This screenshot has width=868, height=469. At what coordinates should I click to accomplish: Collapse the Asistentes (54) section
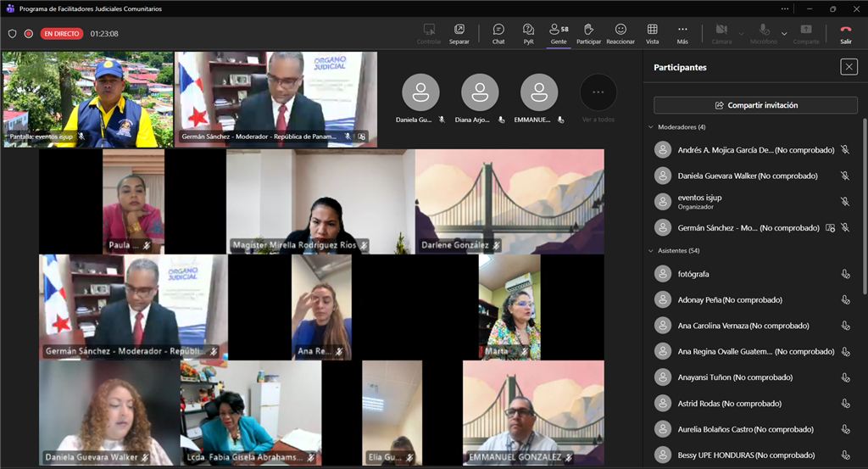(650, 251)
